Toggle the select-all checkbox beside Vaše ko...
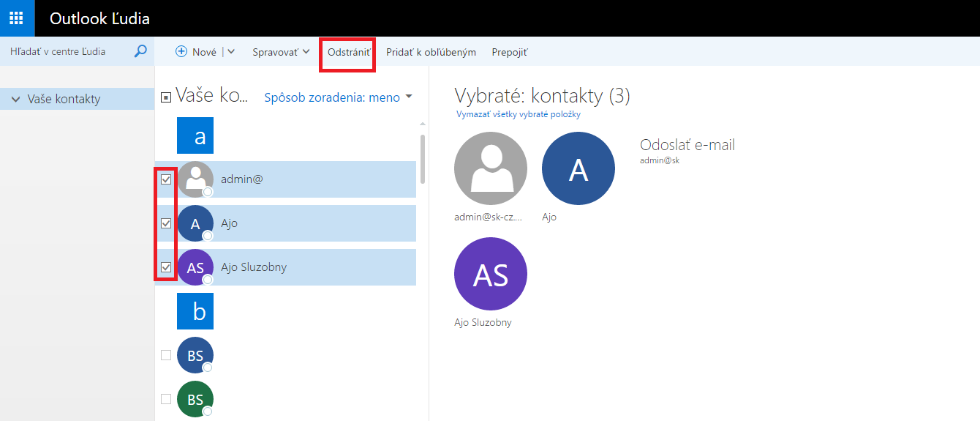This screenshot has height=421, width=980. (x=166, y=97)
